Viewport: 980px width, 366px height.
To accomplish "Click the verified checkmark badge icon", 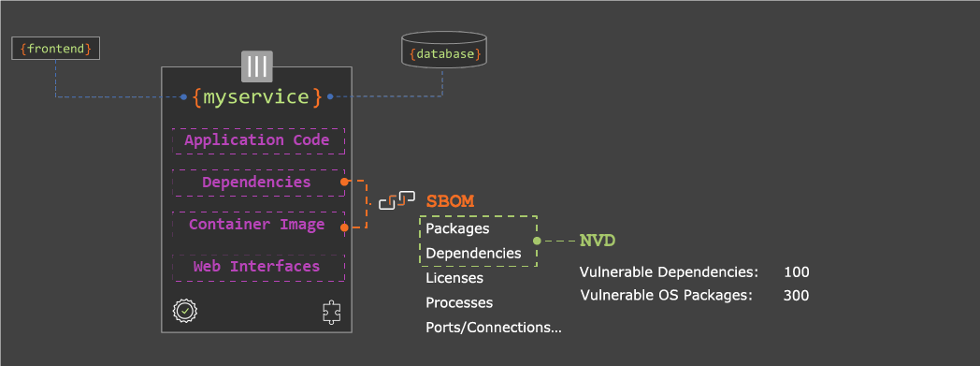I will pyautogui.click(x=185, y=311).
